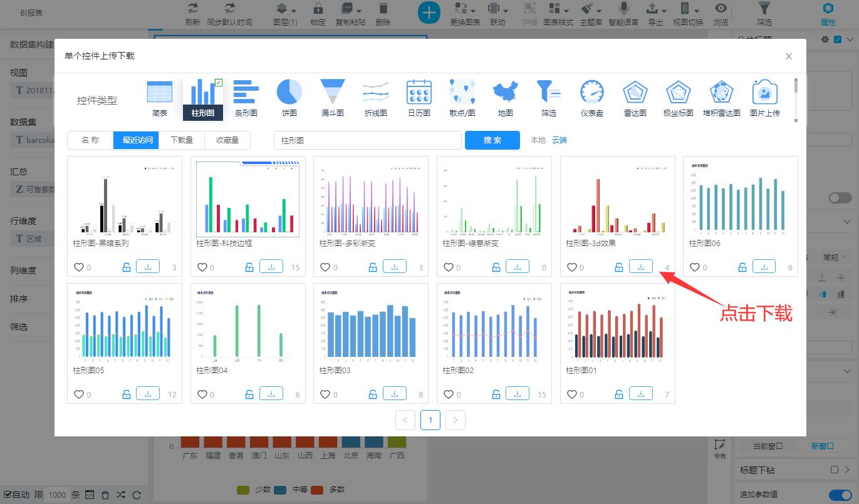Click the 锁定 lock toolbar icon

[x=318, y=9]
